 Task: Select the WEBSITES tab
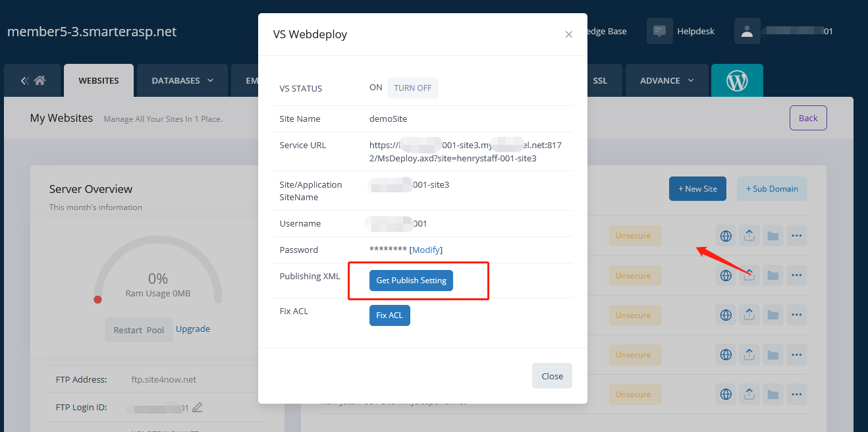click(x=99, y=80)
